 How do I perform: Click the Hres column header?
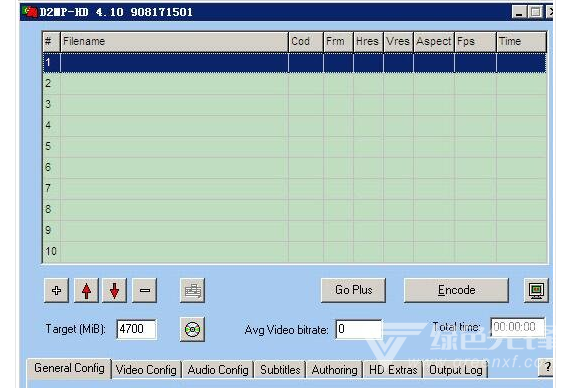click(x=368, y=42)
